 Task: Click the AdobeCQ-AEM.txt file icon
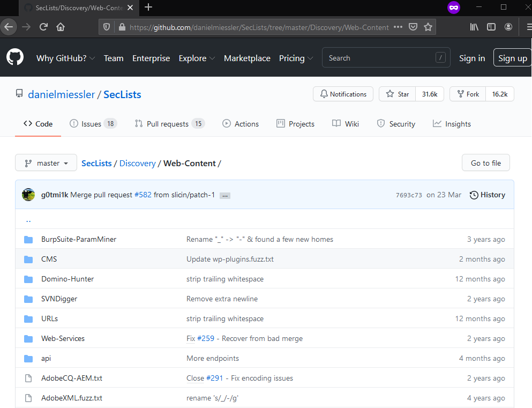click(x=28, y=378)
